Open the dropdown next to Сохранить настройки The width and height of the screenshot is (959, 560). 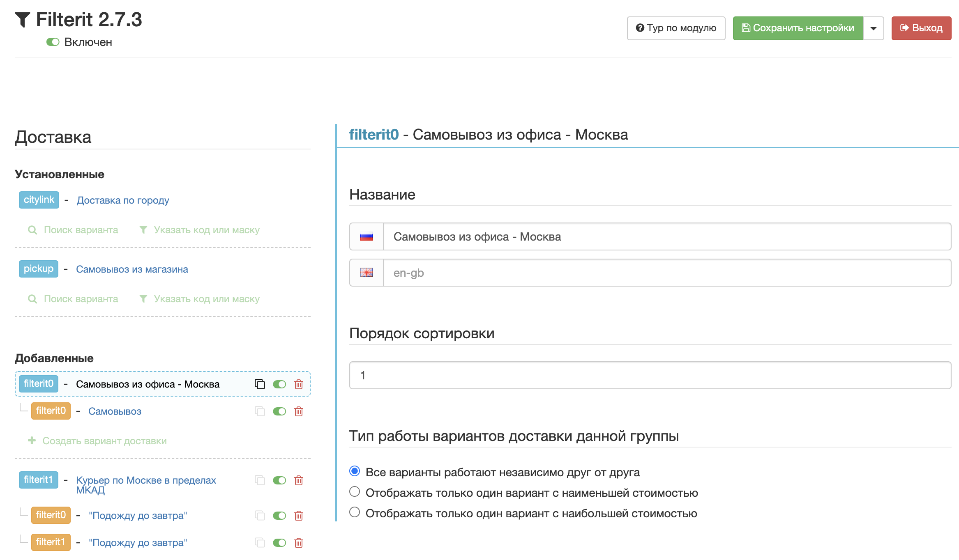tap(873, 28)
